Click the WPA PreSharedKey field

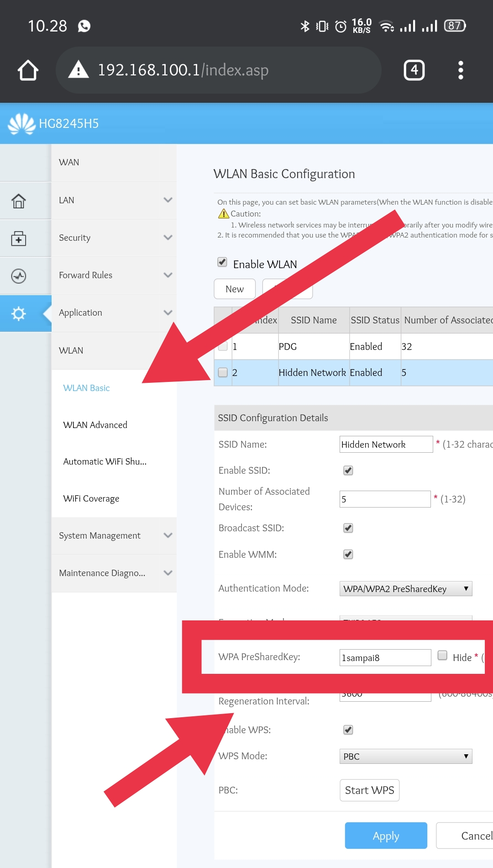pyautogui.click(x=385, y=658)
